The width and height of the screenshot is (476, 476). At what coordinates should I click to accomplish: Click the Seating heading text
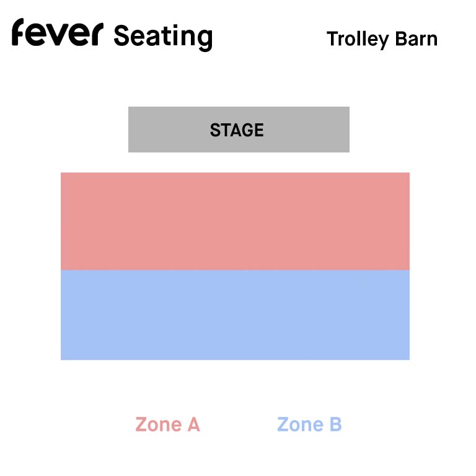[163, 37]
